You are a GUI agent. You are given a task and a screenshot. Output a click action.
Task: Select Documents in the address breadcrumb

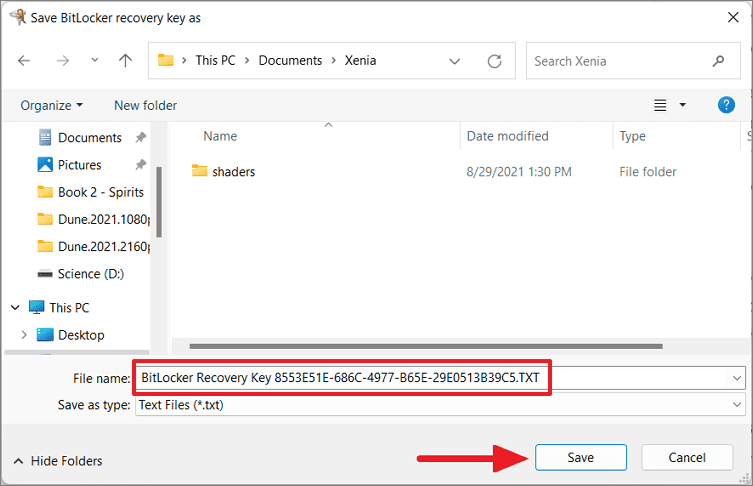(x=290, y=61)
